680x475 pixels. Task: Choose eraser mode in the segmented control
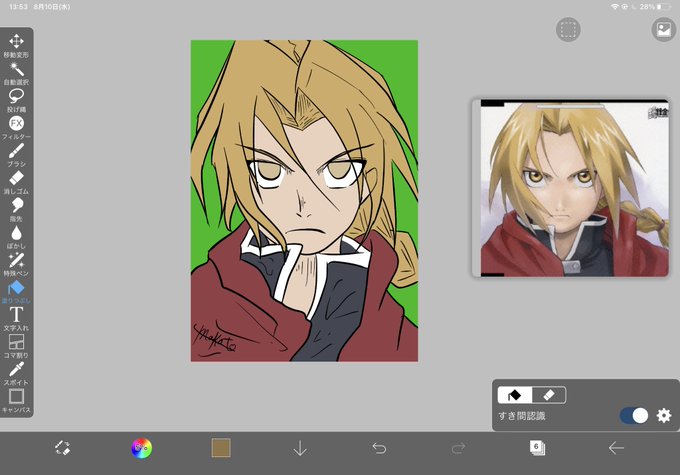pyautogui.click(x=549, y=395)
